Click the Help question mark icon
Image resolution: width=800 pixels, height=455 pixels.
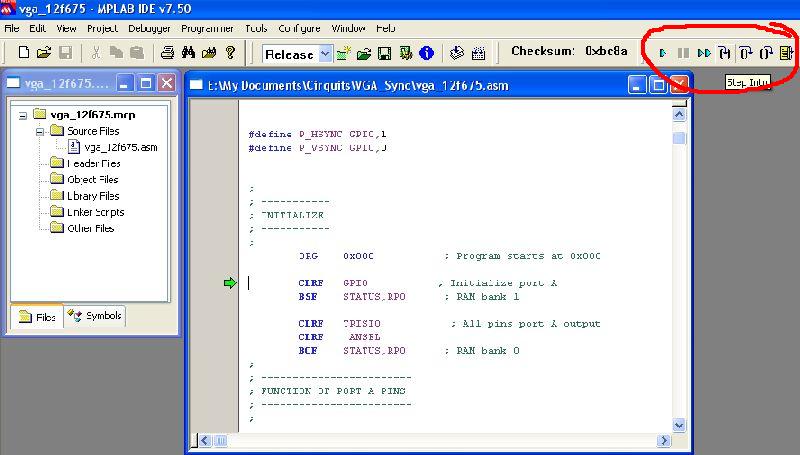[230, 52]
